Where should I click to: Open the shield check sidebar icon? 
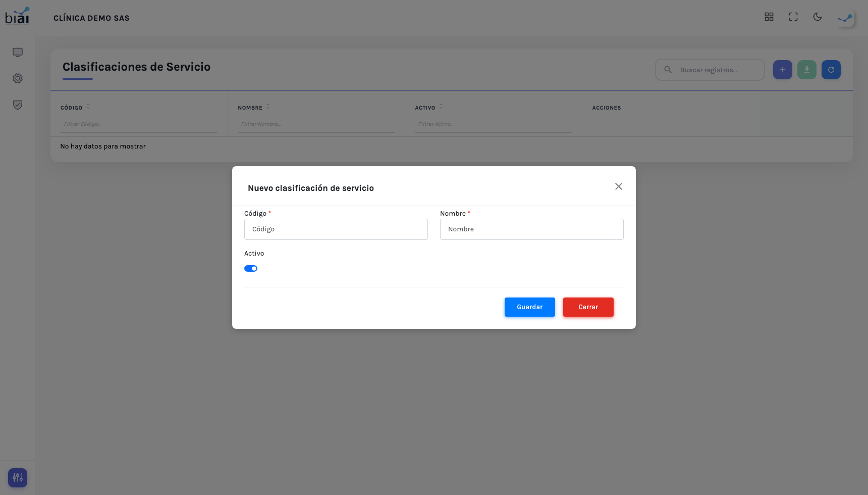(x=18, y=105)
